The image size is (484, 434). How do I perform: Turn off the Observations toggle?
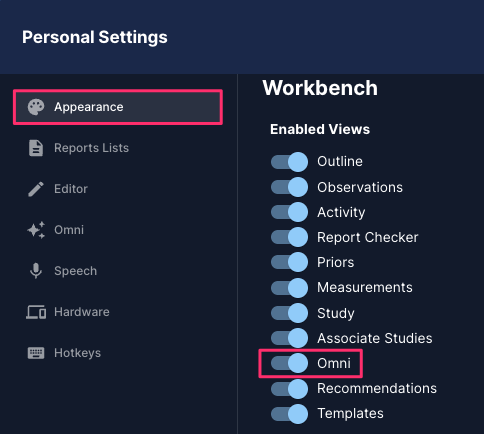pos(289,187)
